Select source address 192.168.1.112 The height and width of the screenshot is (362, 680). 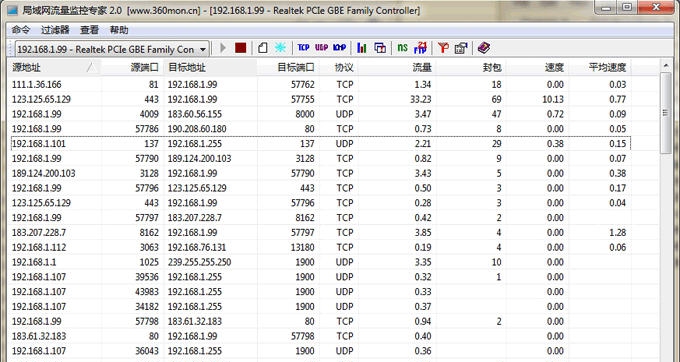(x=39, y=247)
